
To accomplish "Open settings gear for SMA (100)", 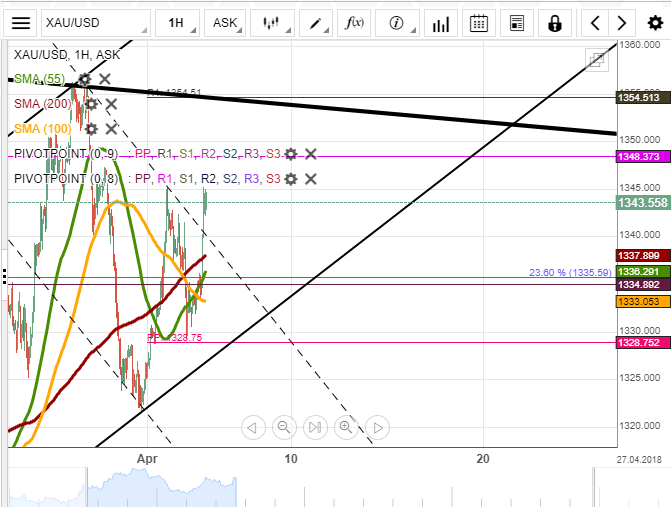I will [91, 129].
